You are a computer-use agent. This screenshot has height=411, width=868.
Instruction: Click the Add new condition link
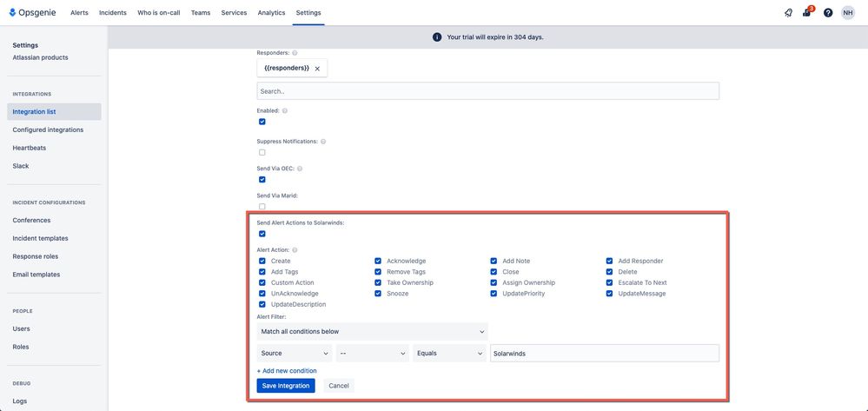tap(287, 370)
